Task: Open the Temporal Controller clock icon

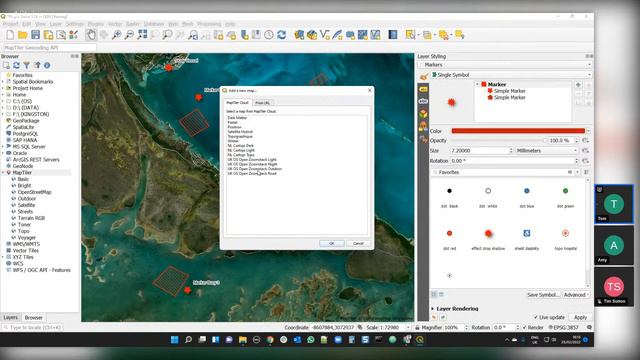Action: point(269,35)
